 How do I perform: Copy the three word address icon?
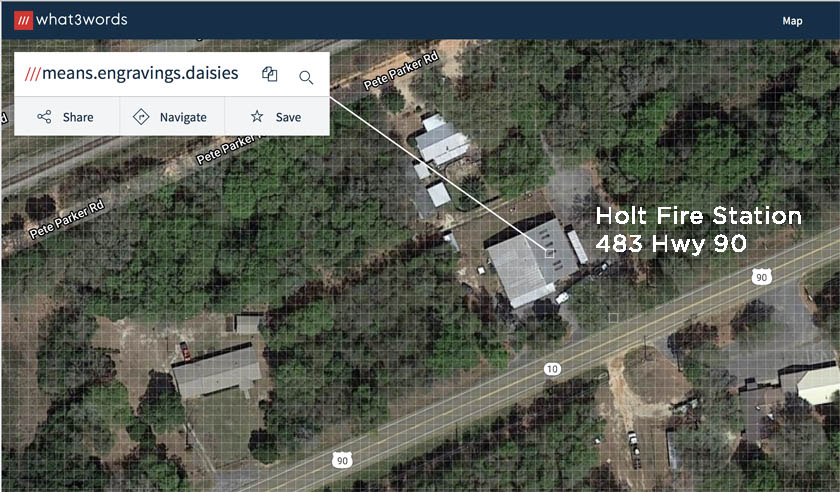269,74
